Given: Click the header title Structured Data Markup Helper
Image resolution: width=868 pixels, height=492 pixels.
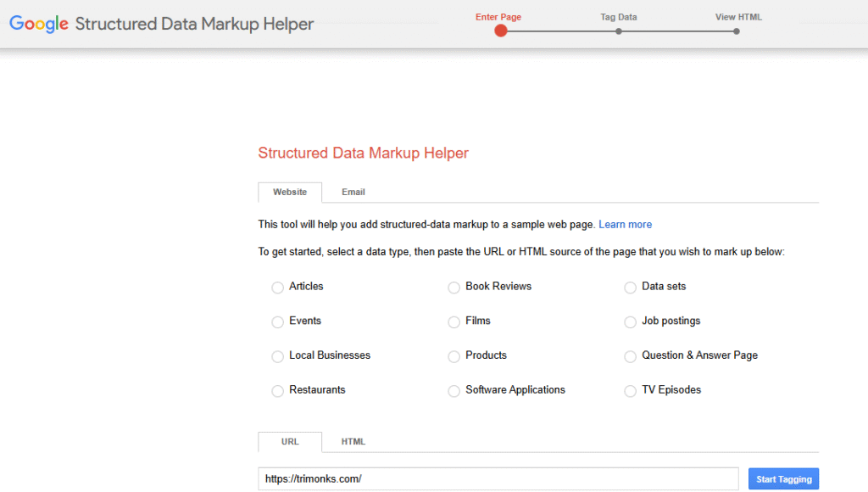Looking at the screenshot, I should tap(194, 24).
